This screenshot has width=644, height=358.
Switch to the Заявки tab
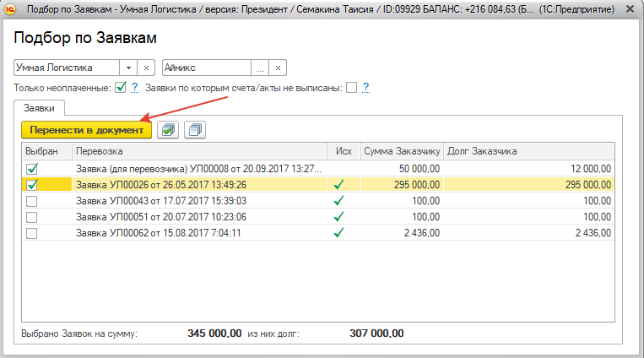tap(39, 108)
